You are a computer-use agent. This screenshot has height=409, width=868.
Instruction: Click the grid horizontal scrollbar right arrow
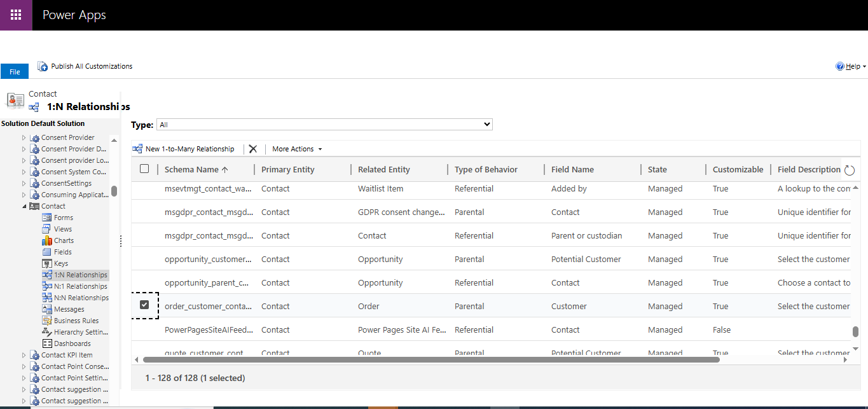point(845,359)
